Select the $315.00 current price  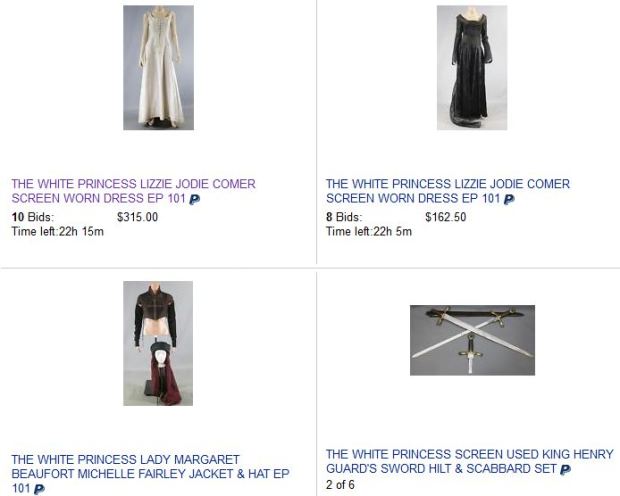pos(138,217)
